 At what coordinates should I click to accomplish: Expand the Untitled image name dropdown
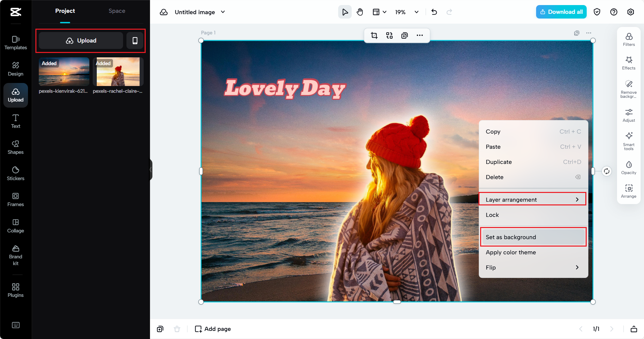(x=223, y=12)
